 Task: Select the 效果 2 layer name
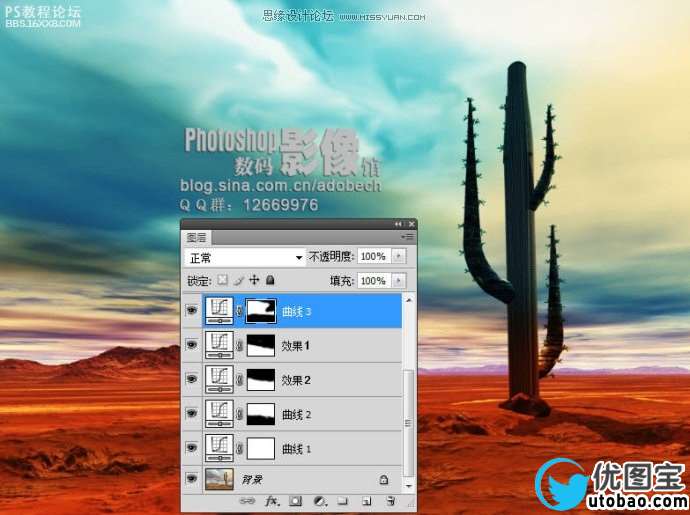click(x=296, y=380)
